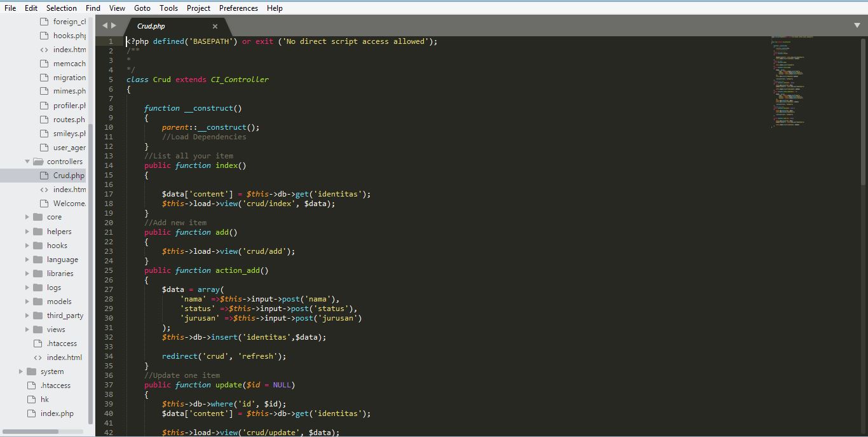Click the libraries folder icon

38,274
